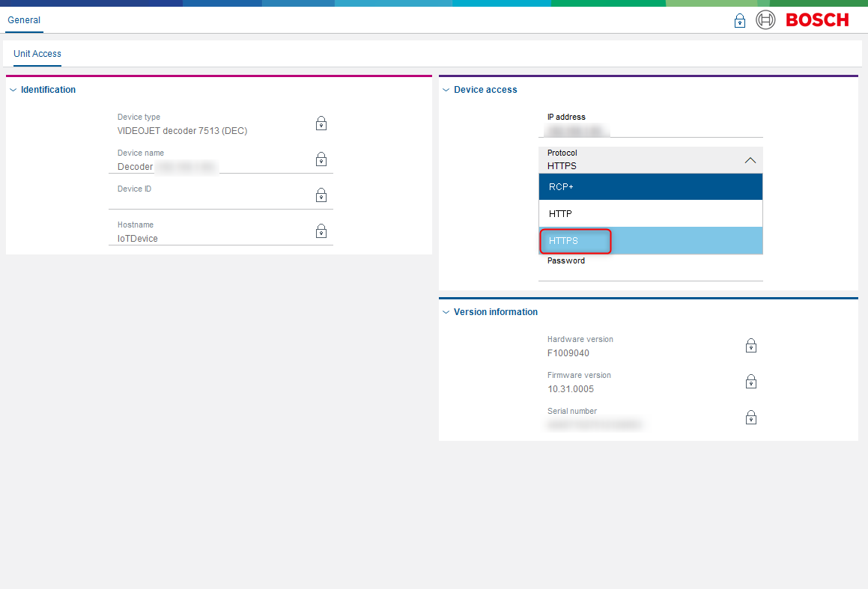Click the lock icon beside Device ID
Image resolution: width=868 pixels, height=589 pixels.
coord(321,195)
